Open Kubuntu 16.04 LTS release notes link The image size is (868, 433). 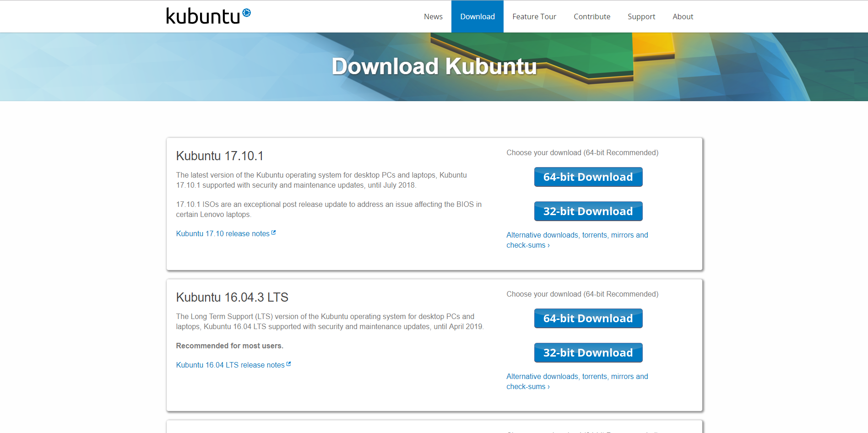pos(230,365)
